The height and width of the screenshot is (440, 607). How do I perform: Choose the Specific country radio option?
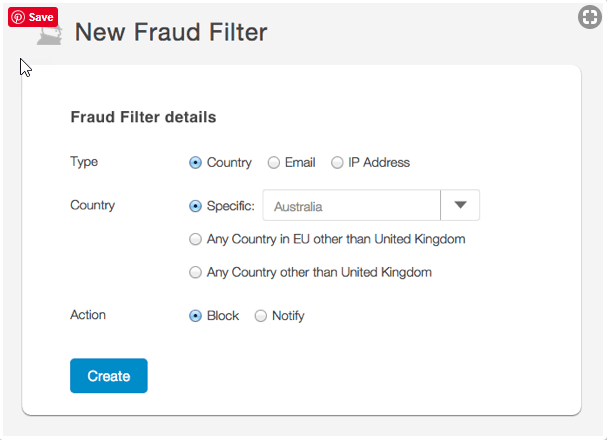196,207
